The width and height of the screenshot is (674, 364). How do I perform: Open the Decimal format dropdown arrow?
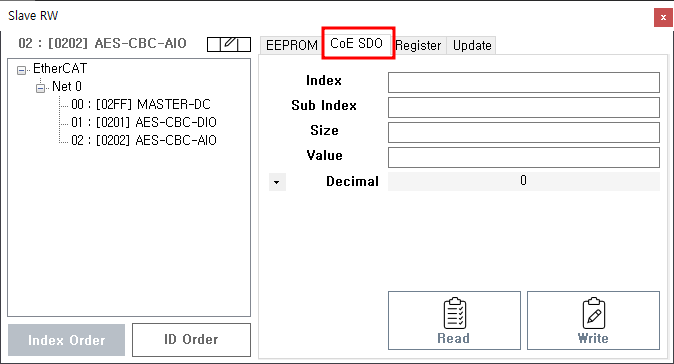pyautogui.click(x=277, y=182)
